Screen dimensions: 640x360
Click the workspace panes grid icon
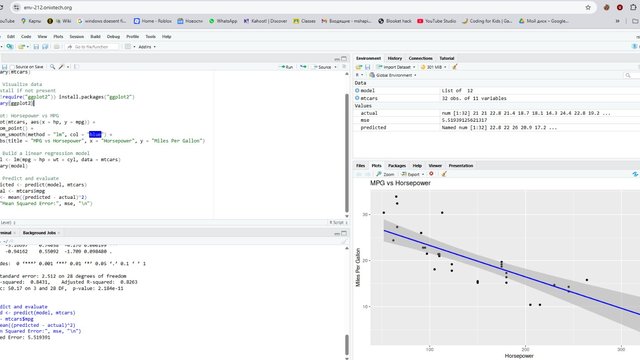pos(128,47)
